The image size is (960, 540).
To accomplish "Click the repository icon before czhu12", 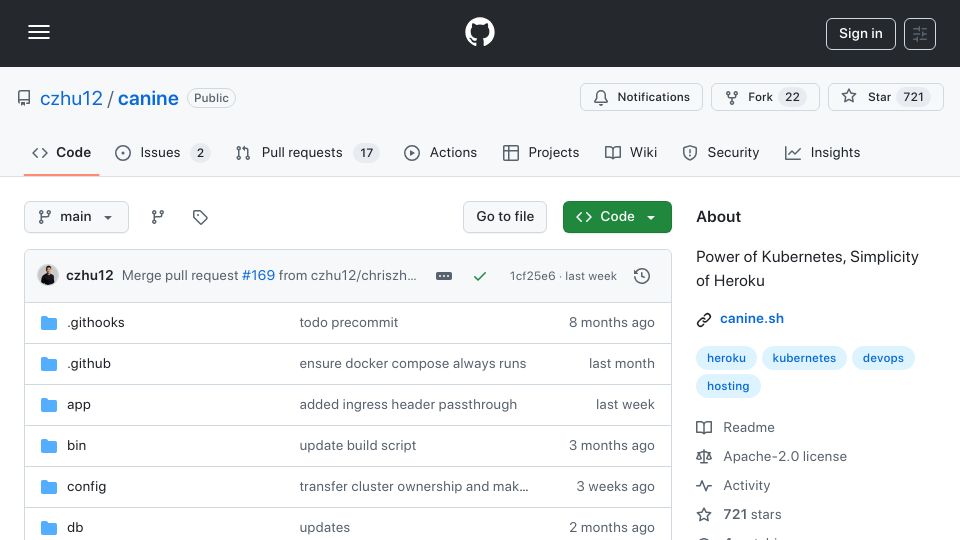I will coord(24,98).
